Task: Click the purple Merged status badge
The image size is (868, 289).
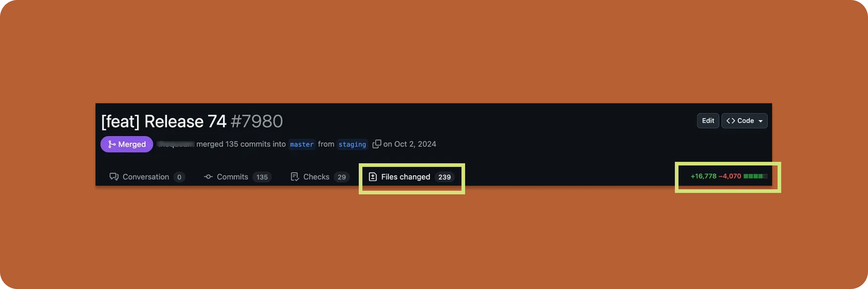Action: 127,144
